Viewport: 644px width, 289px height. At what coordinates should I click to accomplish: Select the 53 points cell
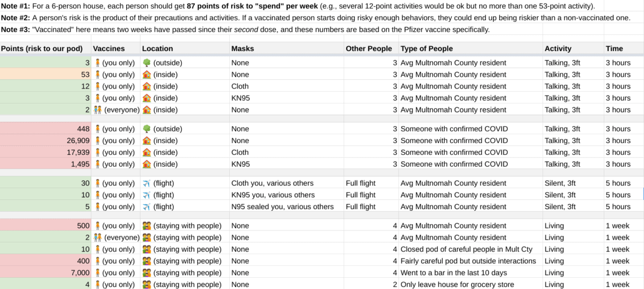(x=46, y=75)
